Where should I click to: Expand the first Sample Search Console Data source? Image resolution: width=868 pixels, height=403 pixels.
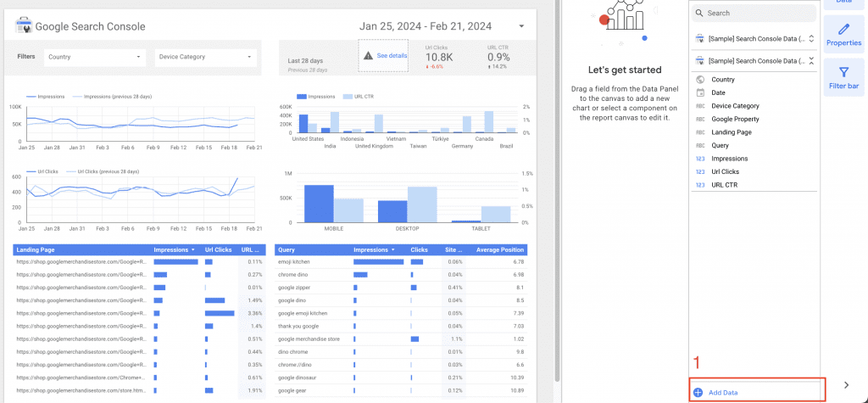811,39
